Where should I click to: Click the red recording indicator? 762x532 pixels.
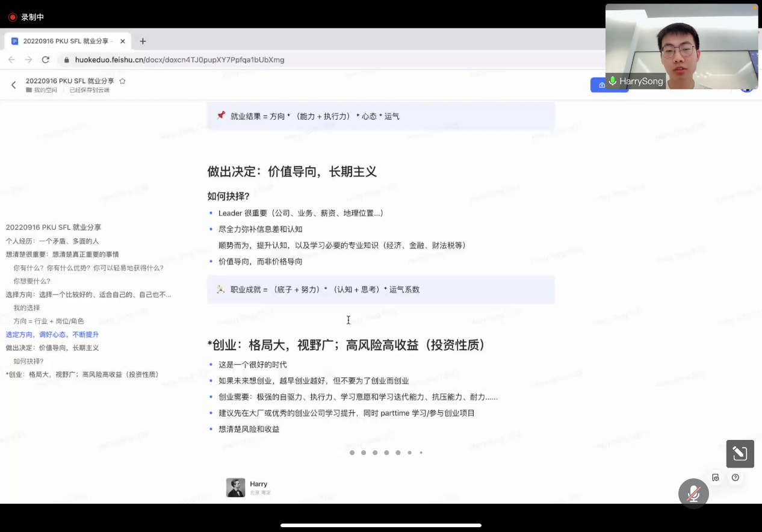click(x=13, y=17)
